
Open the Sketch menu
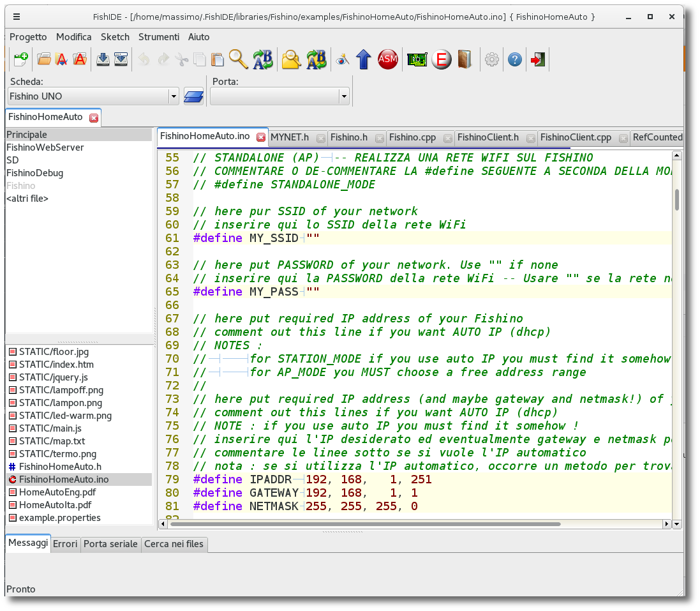pos(115,37)
